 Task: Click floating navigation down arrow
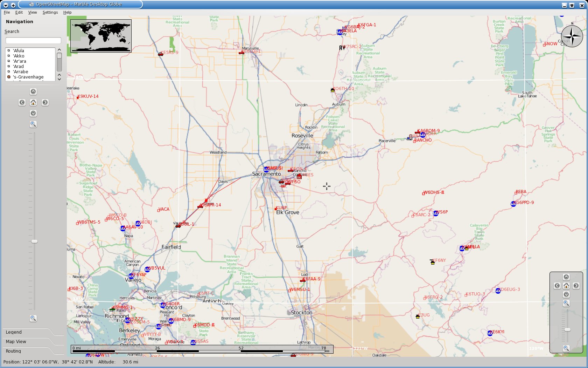[x=566, y=294]
